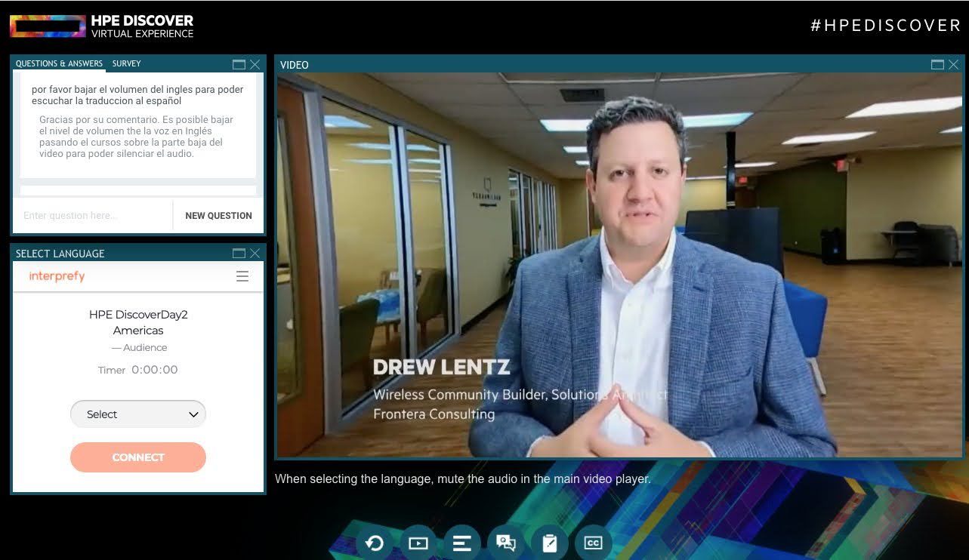
Task: Click 'HPE DiscoverDay2 Americas' session title
Action: (138, 322)
